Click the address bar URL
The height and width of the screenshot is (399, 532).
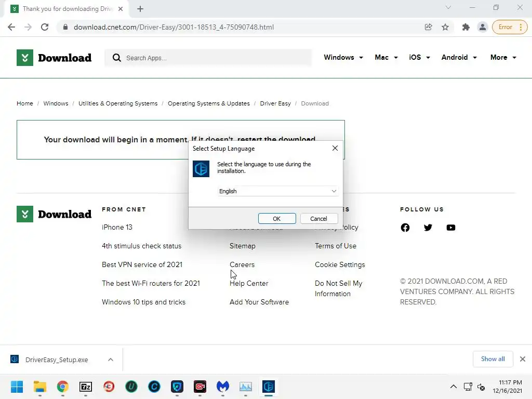174,27
